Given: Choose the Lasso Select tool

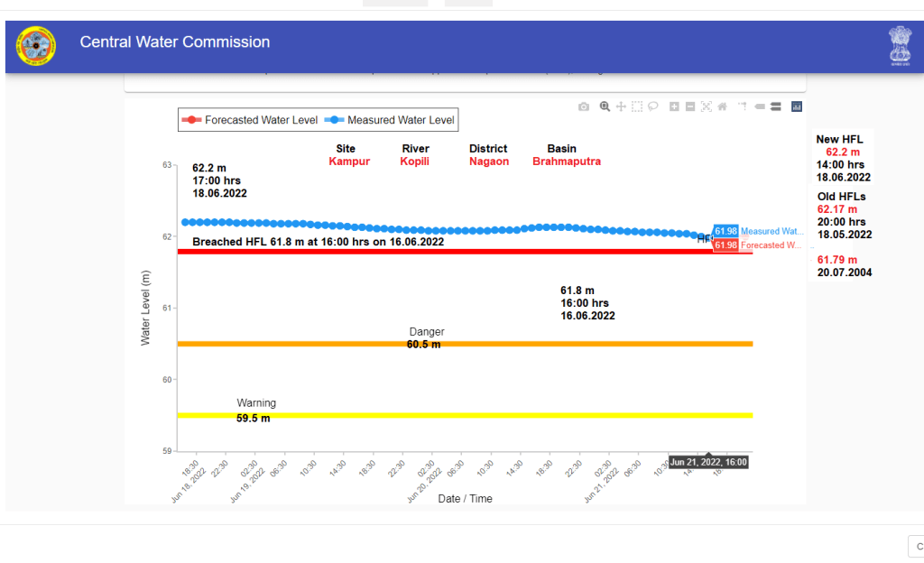Looking at the screenshot, I should pyautogui.click(x=653, y=106).
